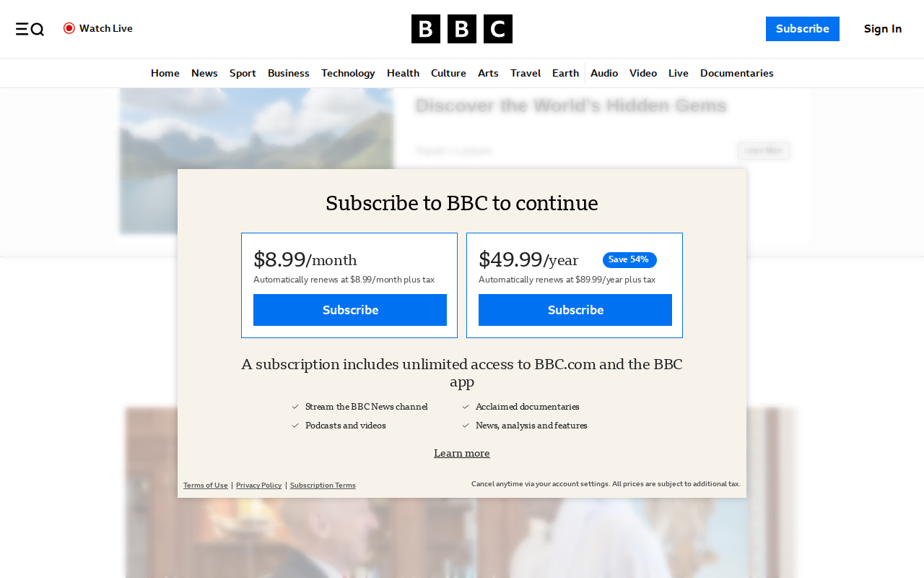Viewport: 924px width, 578px height.
Task: Open the Business section
Action: click(289, 73)
